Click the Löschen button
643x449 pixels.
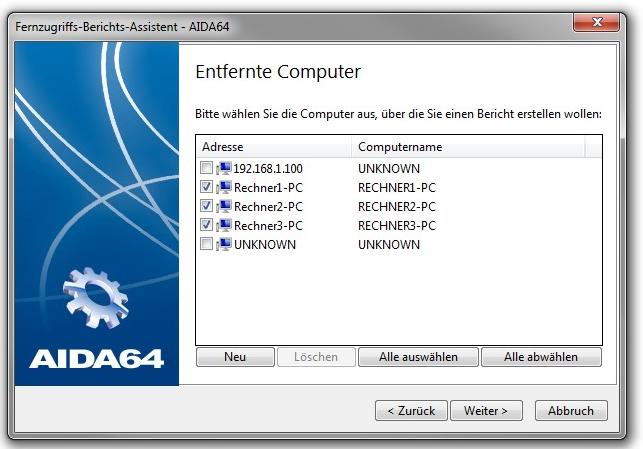point(316,357)
